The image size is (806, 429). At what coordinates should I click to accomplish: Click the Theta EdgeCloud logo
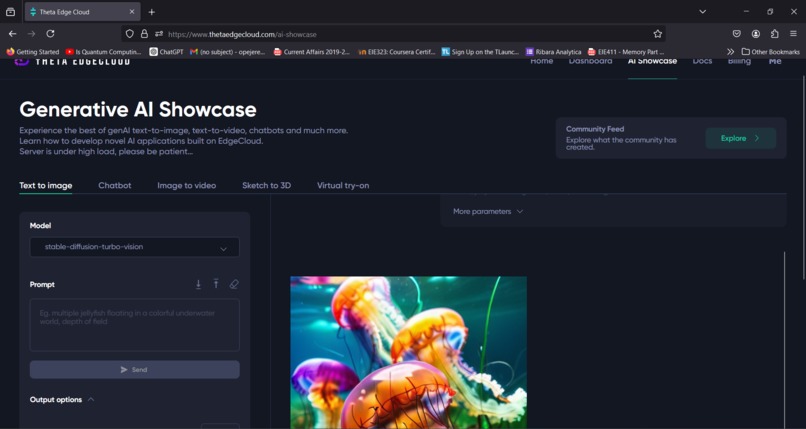click(72, 61)
